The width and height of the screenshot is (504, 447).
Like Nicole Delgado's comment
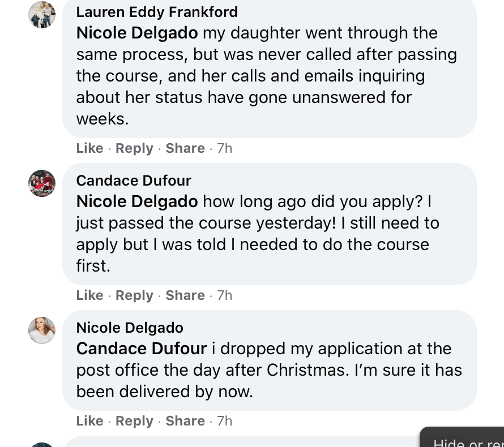89,421
